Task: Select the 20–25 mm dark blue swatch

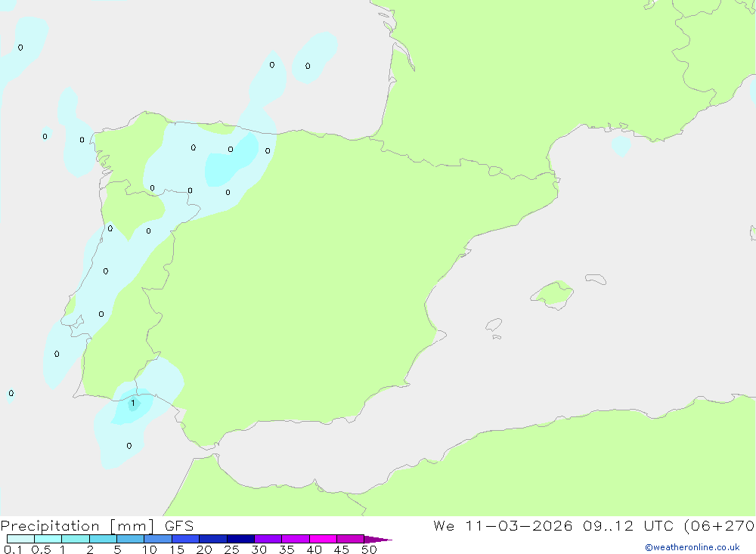Action: 213,539
